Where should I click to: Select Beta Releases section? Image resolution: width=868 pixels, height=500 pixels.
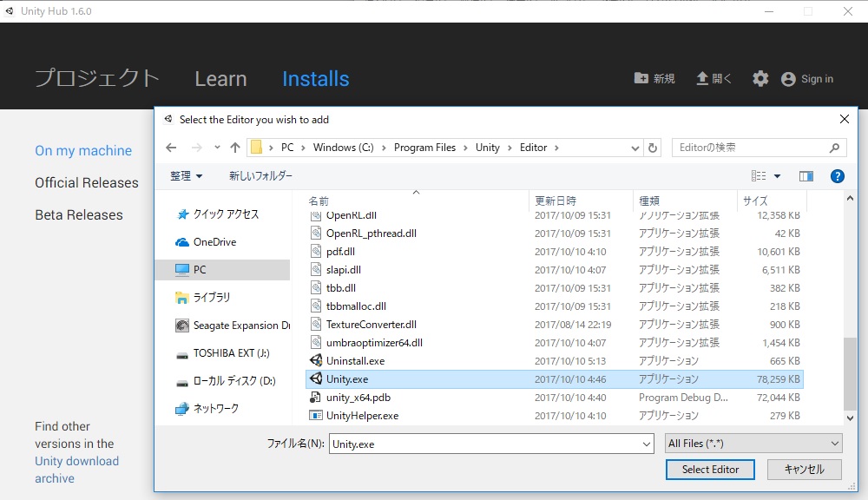79,214
